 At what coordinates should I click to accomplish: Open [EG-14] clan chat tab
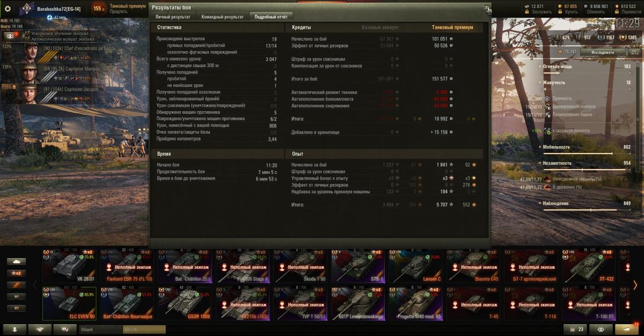pos(144,330)
